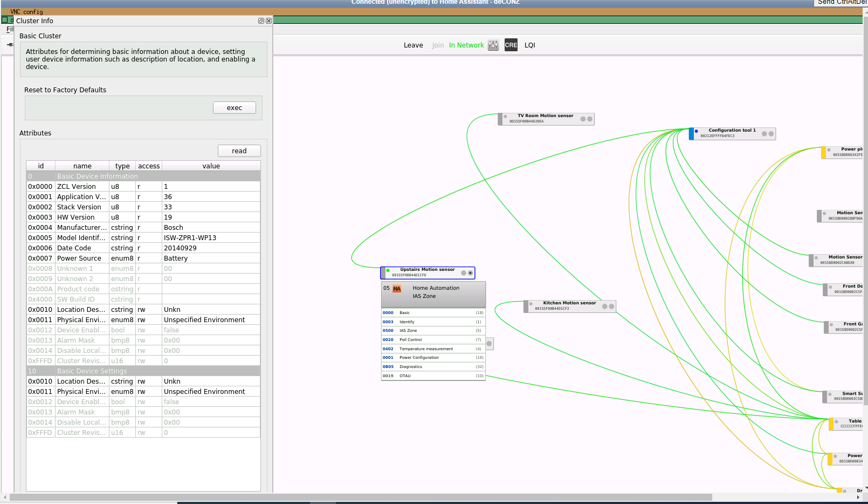This screenshot has height=504, width=868.
Task: Click the exec button for factory reset
Action: click(235, 108)
